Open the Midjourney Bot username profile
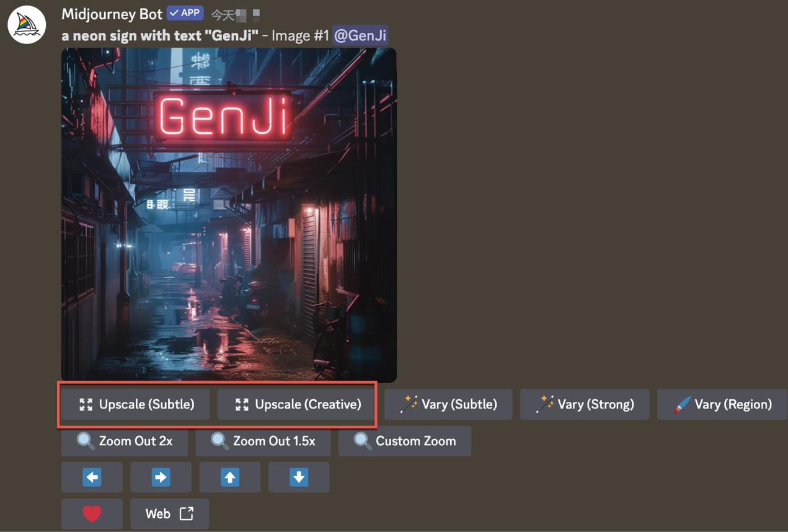788x532 pixels. [x=112, y=14]
